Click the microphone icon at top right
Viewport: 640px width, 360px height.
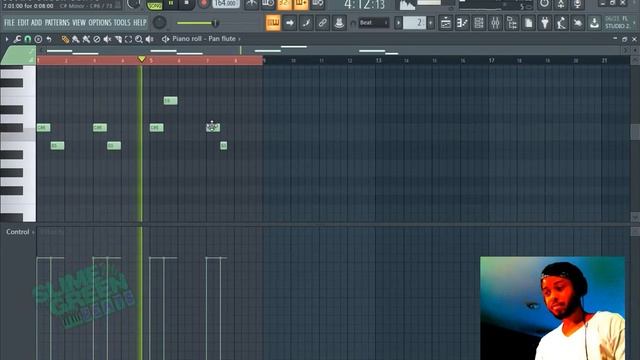[x=577, y=4]
